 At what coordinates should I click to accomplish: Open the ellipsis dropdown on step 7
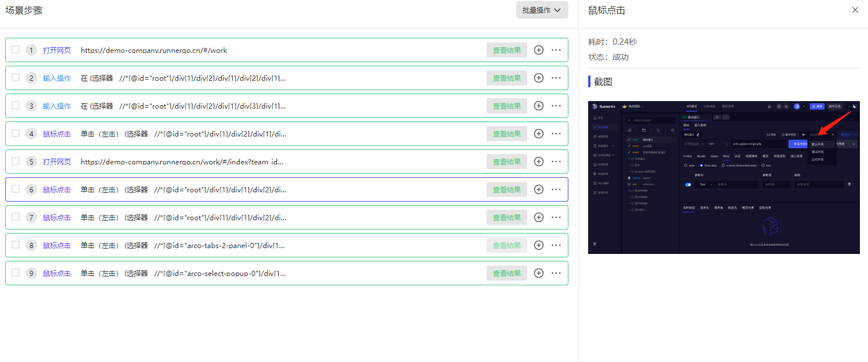(x=556, y=217)
